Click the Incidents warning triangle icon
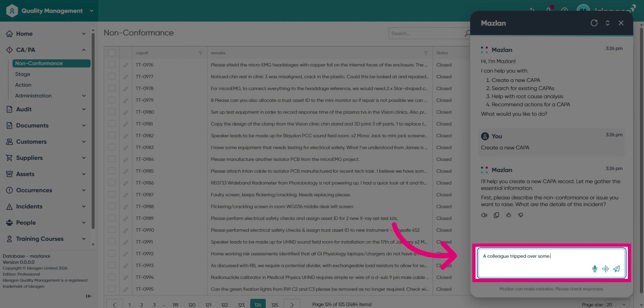 tap(9, 207)
